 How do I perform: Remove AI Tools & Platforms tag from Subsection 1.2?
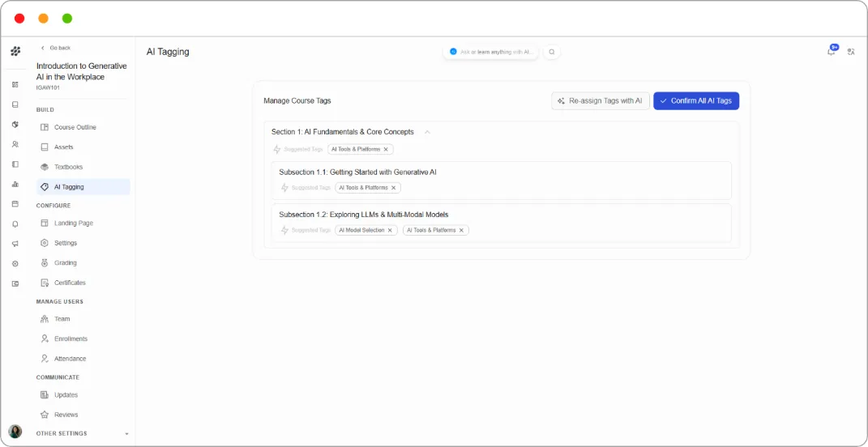pos(461,230)
